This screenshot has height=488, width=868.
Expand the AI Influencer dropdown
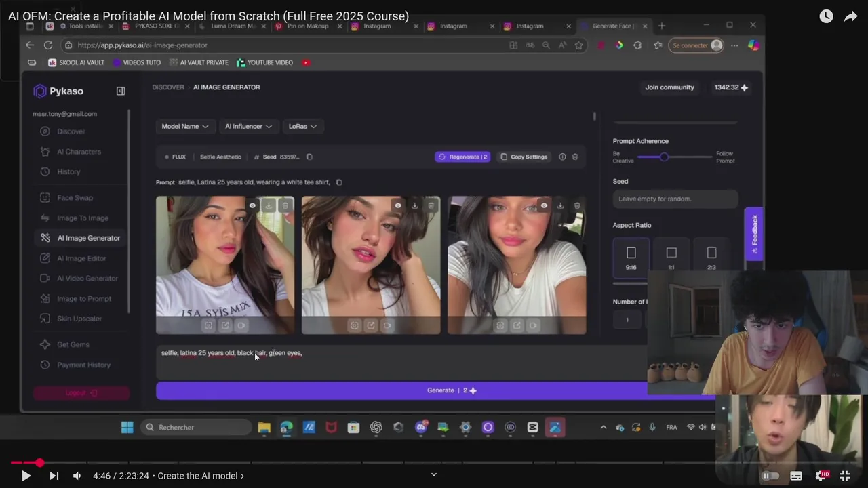tap(248, 126)
